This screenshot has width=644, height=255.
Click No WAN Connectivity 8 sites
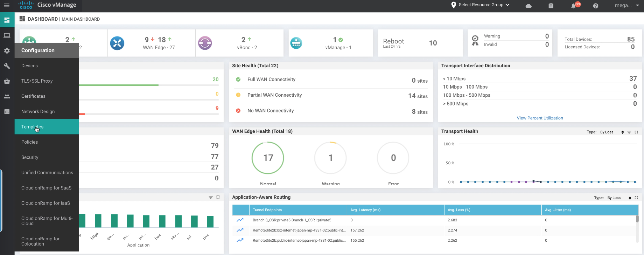(331, 111)
